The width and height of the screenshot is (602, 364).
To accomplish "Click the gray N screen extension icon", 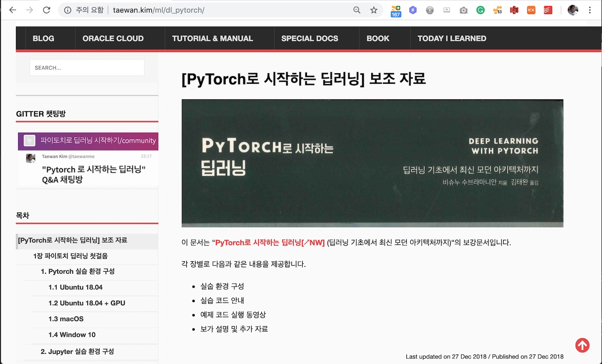I will (x=447, y=10).
